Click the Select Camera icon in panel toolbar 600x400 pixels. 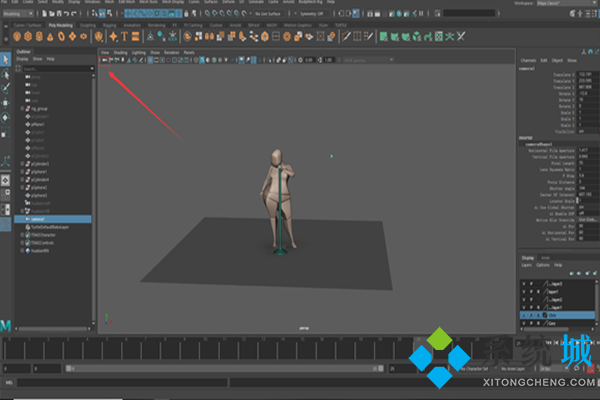(x=103, y=59)
